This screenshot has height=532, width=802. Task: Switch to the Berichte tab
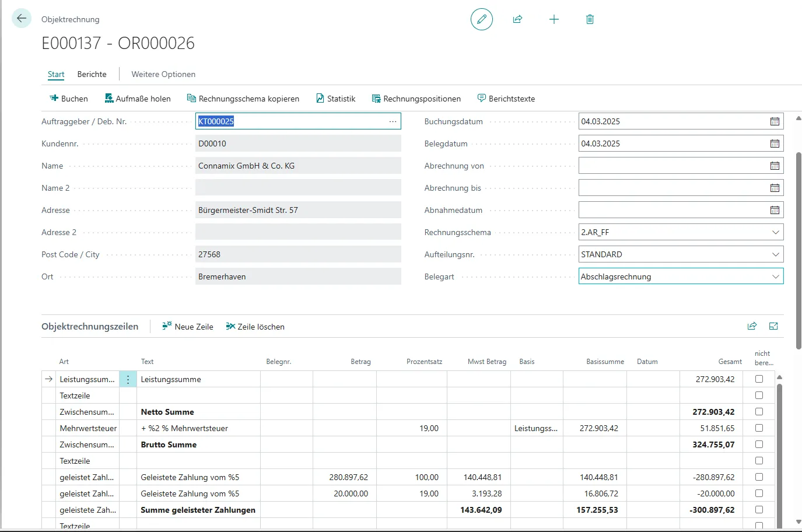tap(92, 74)
